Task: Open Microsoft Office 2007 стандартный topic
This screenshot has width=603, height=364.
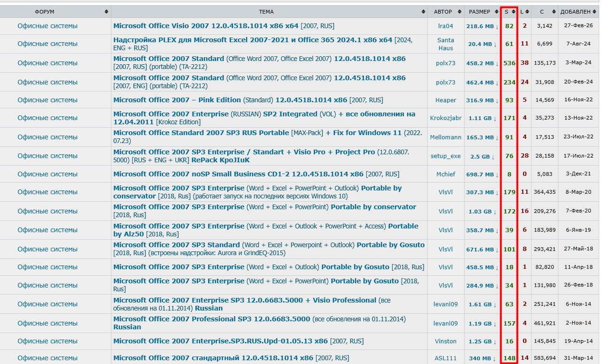Action: pos(231,358)
